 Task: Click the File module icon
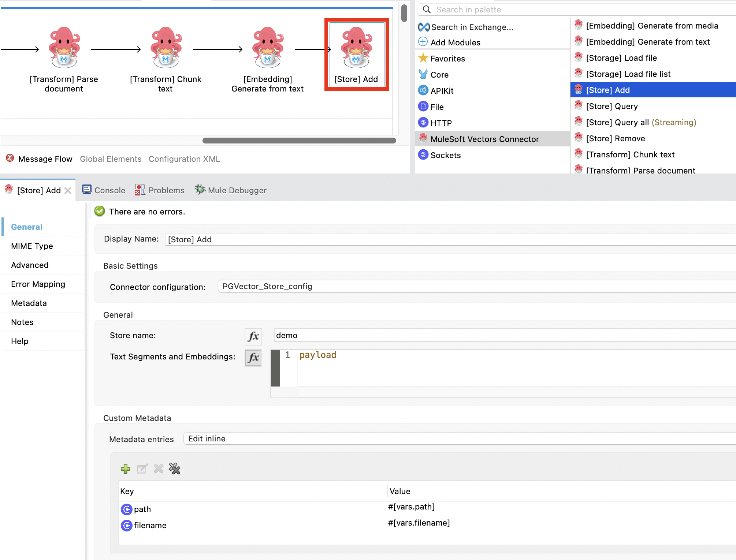[x=423, y=106]
